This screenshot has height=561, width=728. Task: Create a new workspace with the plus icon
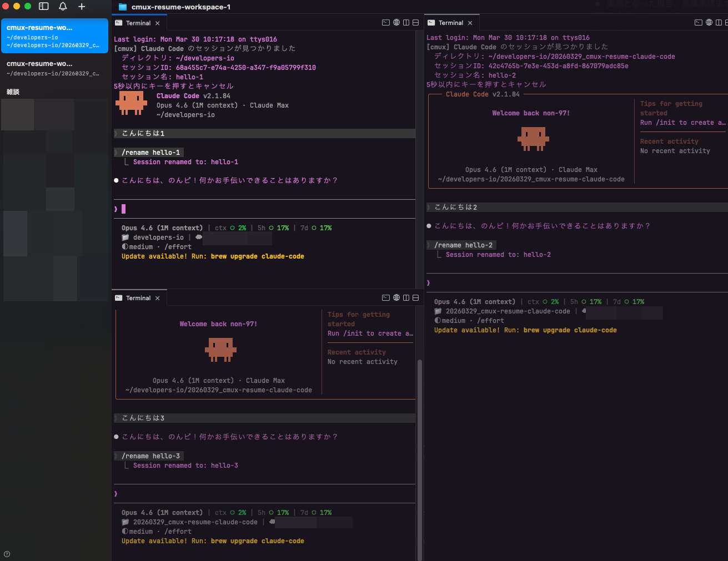pos(81,7)
